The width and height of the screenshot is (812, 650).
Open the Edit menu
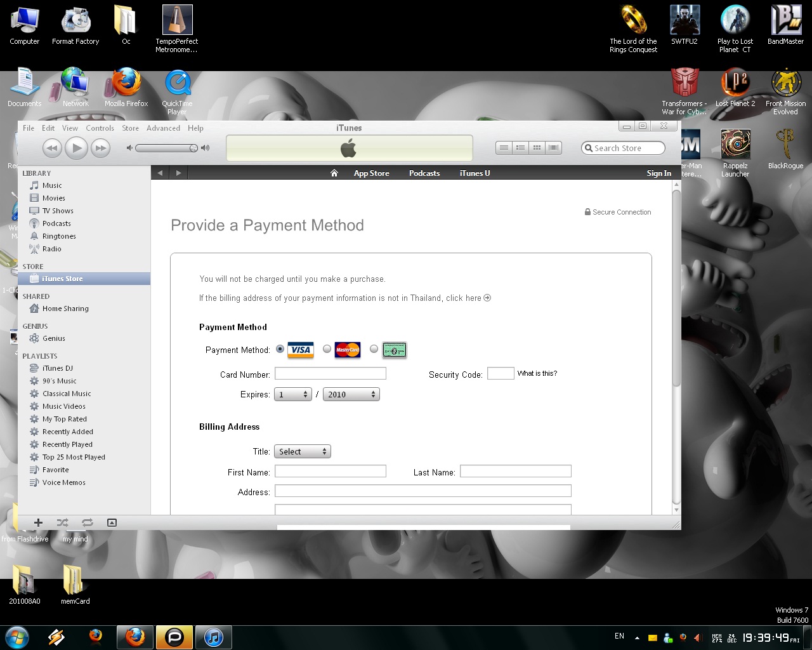(x=48, y=128)
